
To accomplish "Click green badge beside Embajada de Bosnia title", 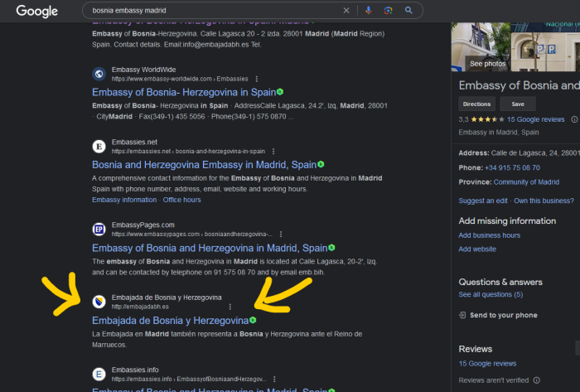I will pyautogui.click(x=253, y=320).
